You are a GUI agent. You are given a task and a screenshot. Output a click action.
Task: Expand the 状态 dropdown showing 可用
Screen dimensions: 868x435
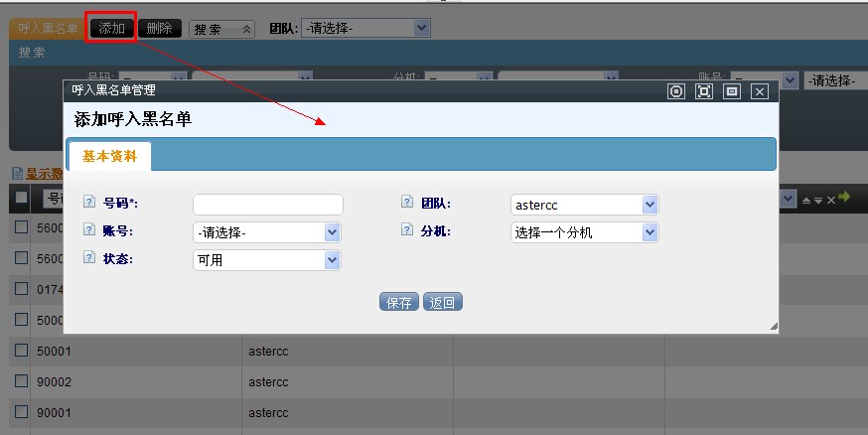coord(267,260)
